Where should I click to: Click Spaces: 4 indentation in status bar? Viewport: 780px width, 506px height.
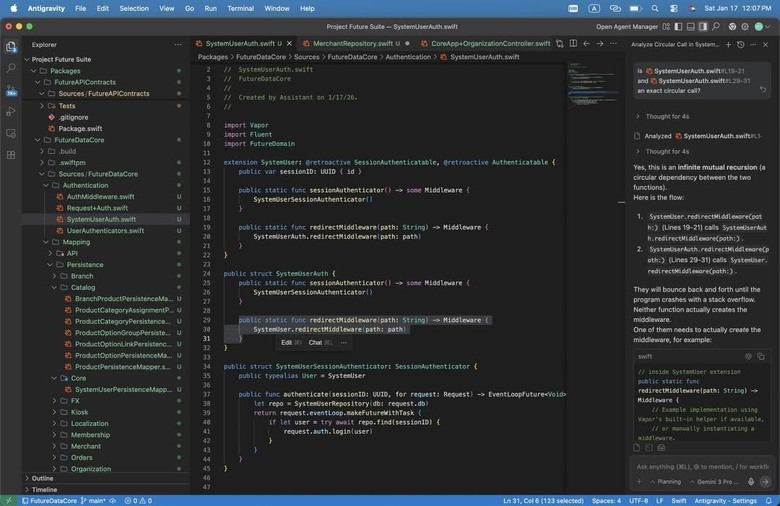606,501
